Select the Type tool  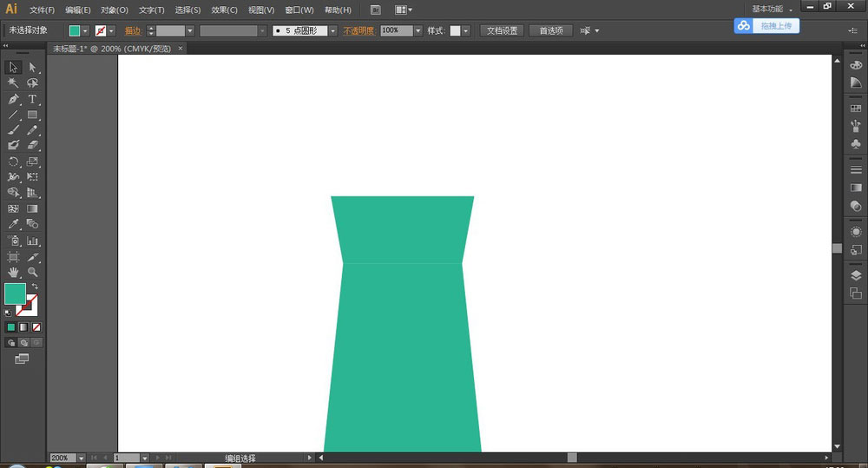pos(33,99)
